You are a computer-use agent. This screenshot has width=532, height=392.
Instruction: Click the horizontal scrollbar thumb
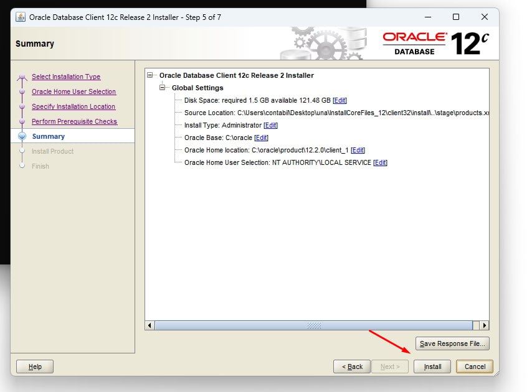pyautogui.click(x=314, y=325)
